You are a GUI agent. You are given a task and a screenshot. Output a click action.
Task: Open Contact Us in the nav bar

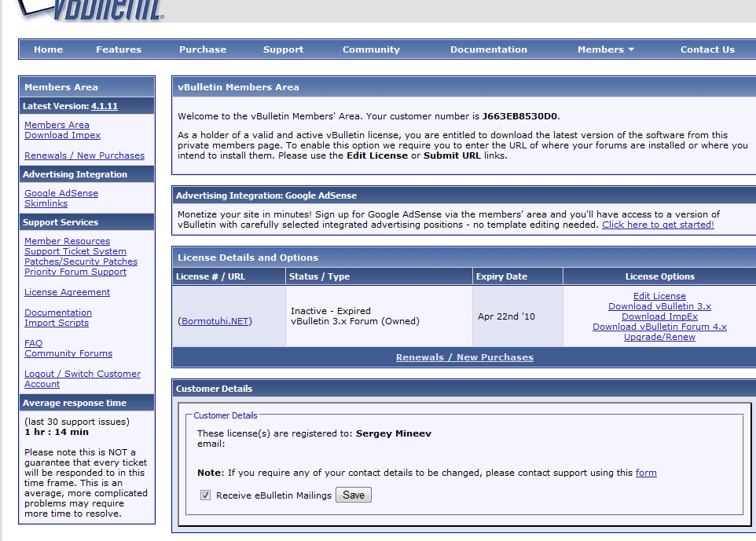pyautogui.click(x=707, y=49)
